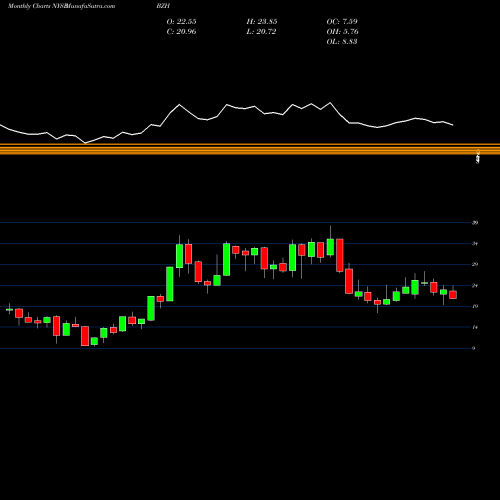This screenshot has width=500, height=500.
Task: Select the open price O: 22.55
Action: [181, 22]
